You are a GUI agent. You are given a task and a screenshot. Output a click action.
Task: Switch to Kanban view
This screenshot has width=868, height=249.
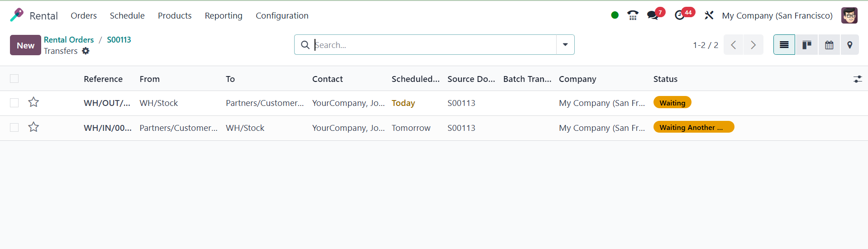[806, 45]
